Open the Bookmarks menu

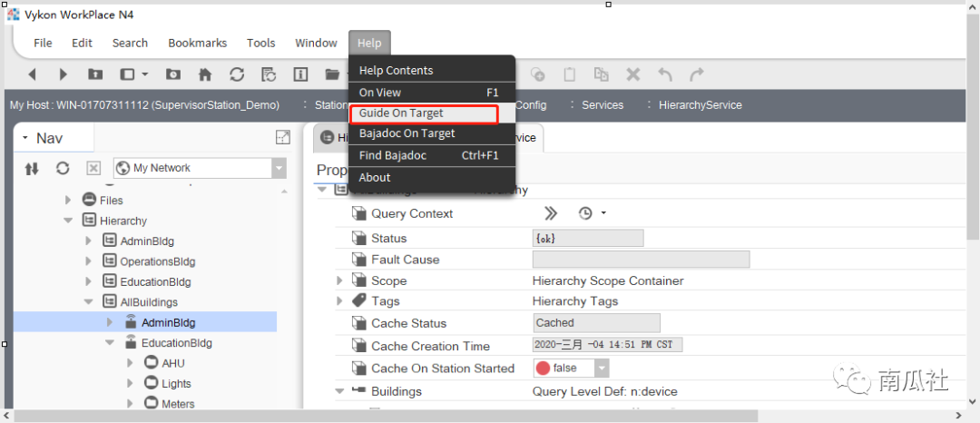click(x=197, y=43)
